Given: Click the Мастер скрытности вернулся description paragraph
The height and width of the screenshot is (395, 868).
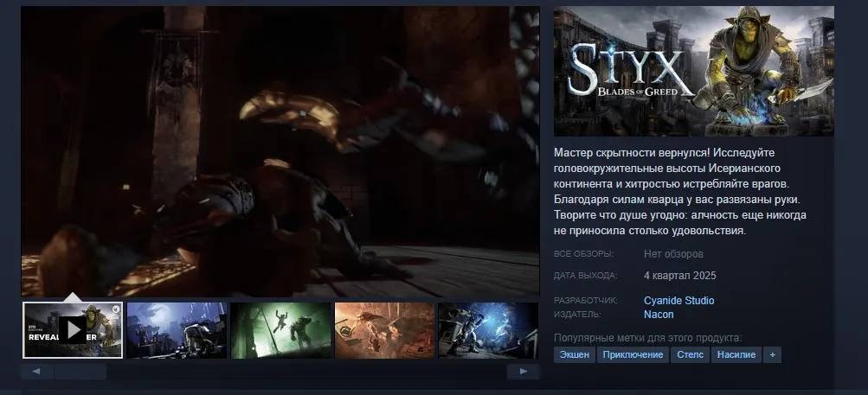Looking at the screenshot, I should pyautogui.click(x=680, y=191).
